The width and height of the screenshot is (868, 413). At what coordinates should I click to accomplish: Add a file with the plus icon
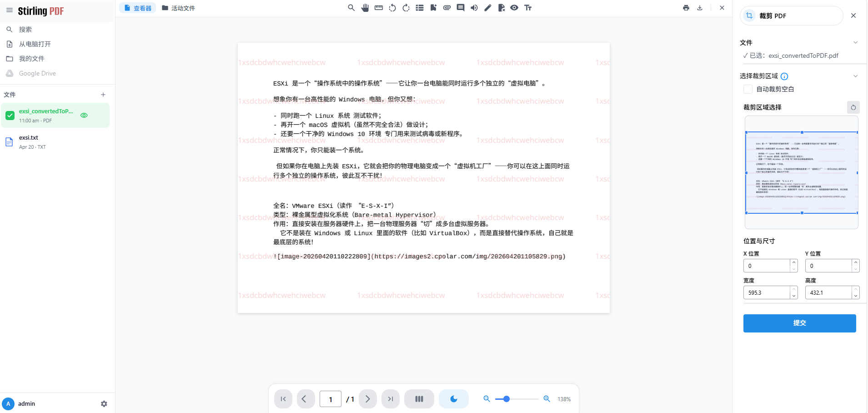(x=103, y=95)
